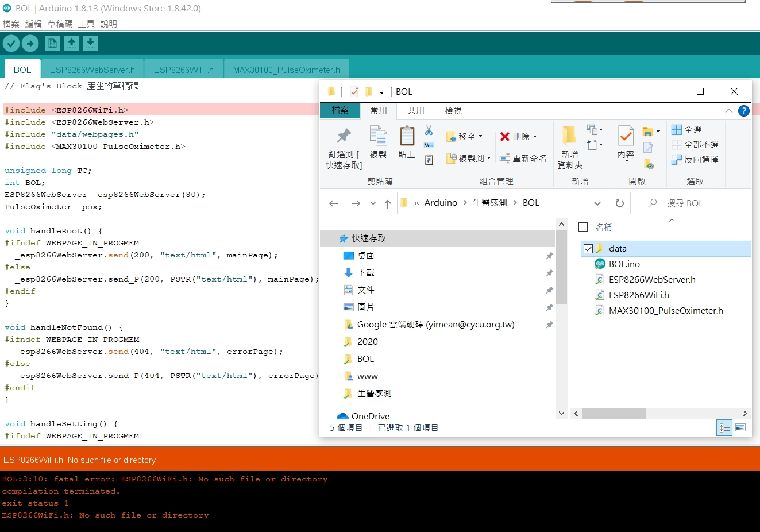The width and height of the screenshot is (760, 532).
Task: Switch to ESP8266WiFi.h editor tab
Action: (x=184, y=70)
